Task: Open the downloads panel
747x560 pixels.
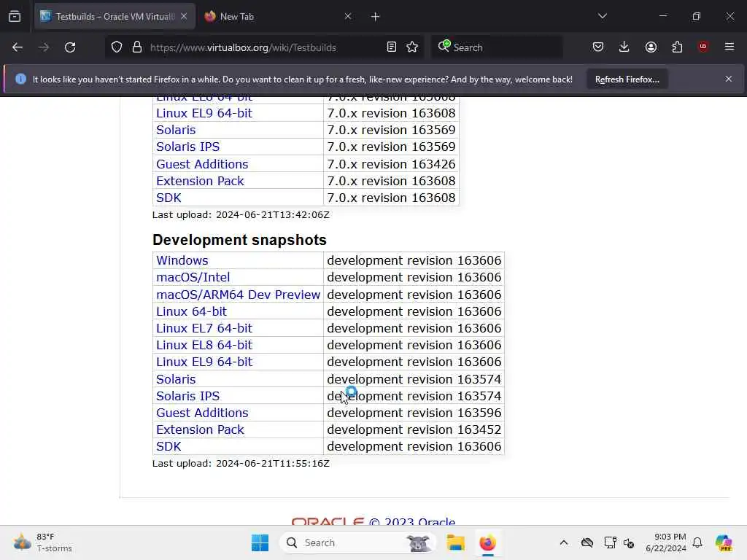Action: (x=624, y=47)
